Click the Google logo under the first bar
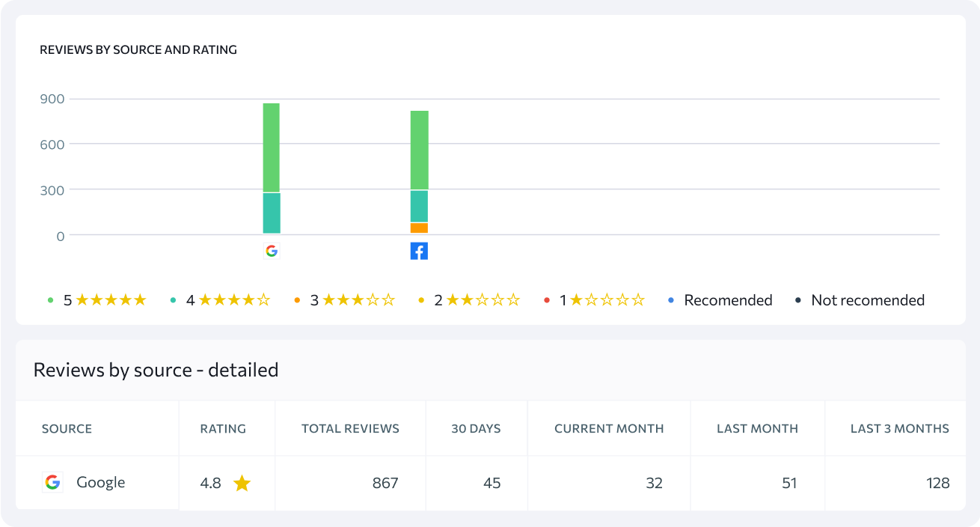Viewport: 980px width, 527px height. coord(272,251)
